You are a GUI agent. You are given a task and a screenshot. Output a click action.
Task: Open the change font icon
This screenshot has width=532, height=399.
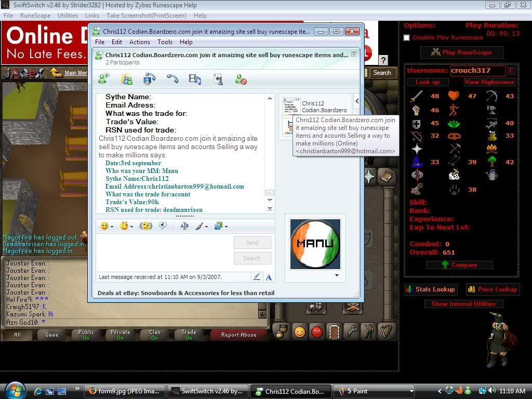click(184, 226)
